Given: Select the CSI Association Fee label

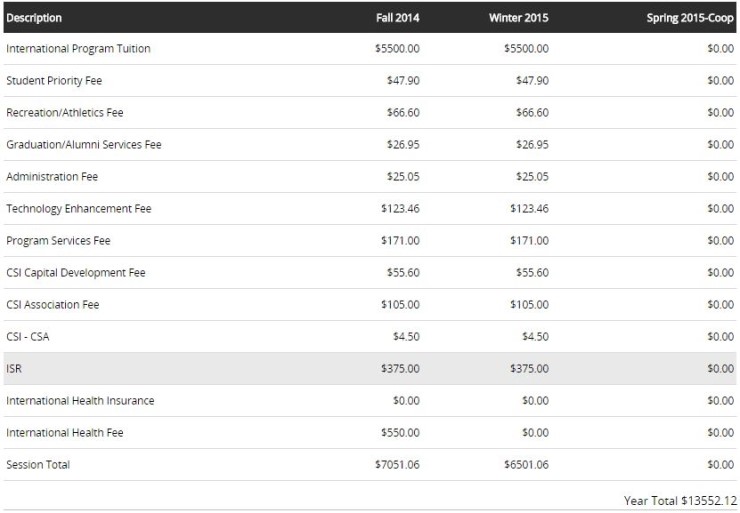Looking at the screenshot, I should (53, 304).
